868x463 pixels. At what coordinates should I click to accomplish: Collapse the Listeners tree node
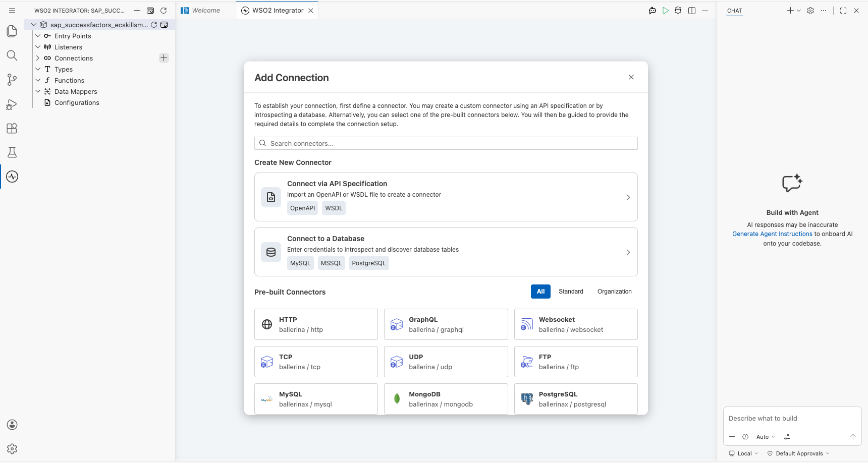(38, 47)
